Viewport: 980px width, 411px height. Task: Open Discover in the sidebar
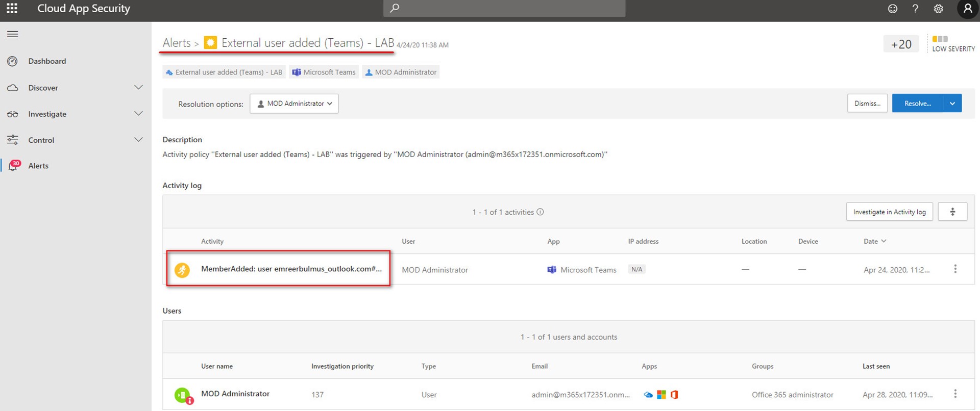[43, 88]
